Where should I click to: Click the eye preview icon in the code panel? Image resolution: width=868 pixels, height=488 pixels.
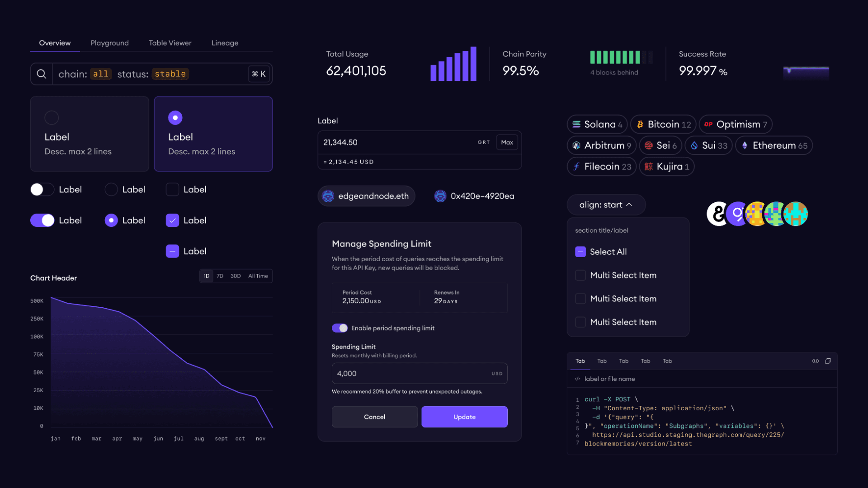(x=816, y=361)
